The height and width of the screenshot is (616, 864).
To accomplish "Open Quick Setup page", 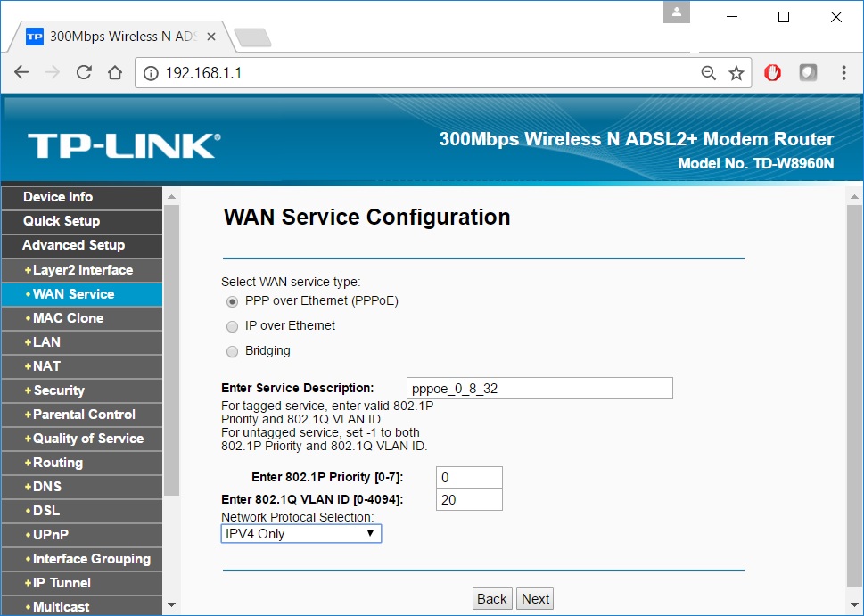I will [81, 221].
